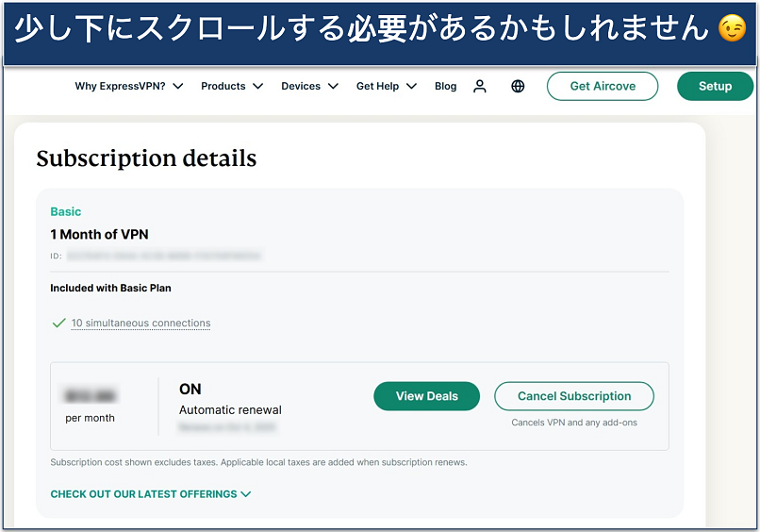Expand the Products dropdown chevron
Screen dimensions: 760x532
pyautogui.click(x=257, y=87)
